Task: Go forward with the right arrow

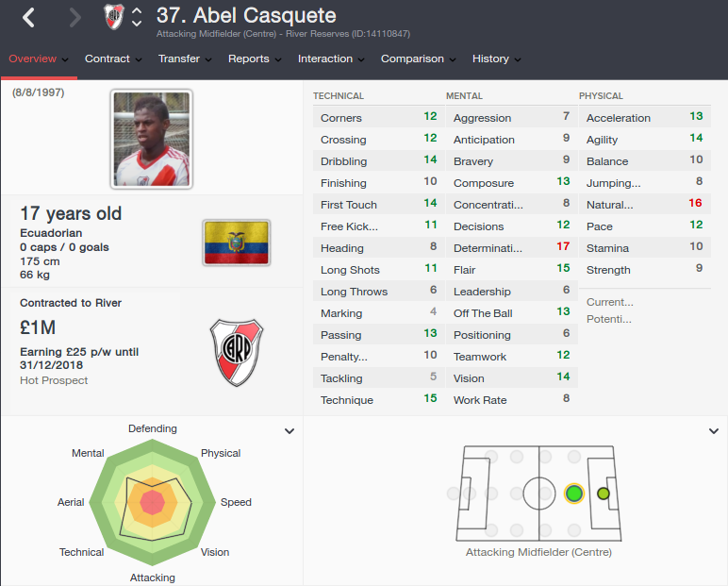Action: click(74, 18)
